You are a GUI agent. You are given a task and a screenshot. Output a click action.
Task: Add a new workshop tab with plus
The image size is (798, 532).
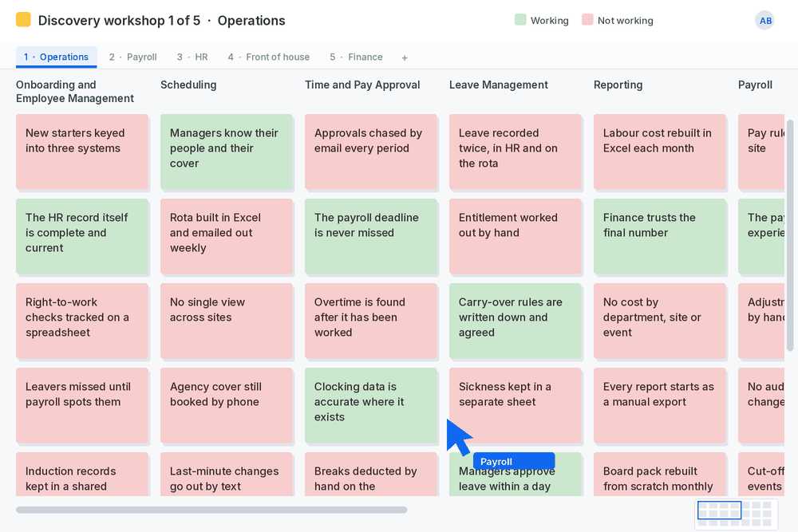[405, 57]
